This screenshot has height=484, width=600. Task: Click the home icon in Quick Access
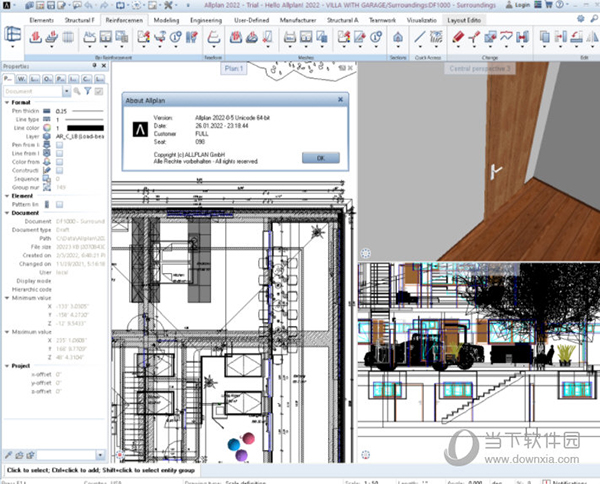click(x=397, y=38)
